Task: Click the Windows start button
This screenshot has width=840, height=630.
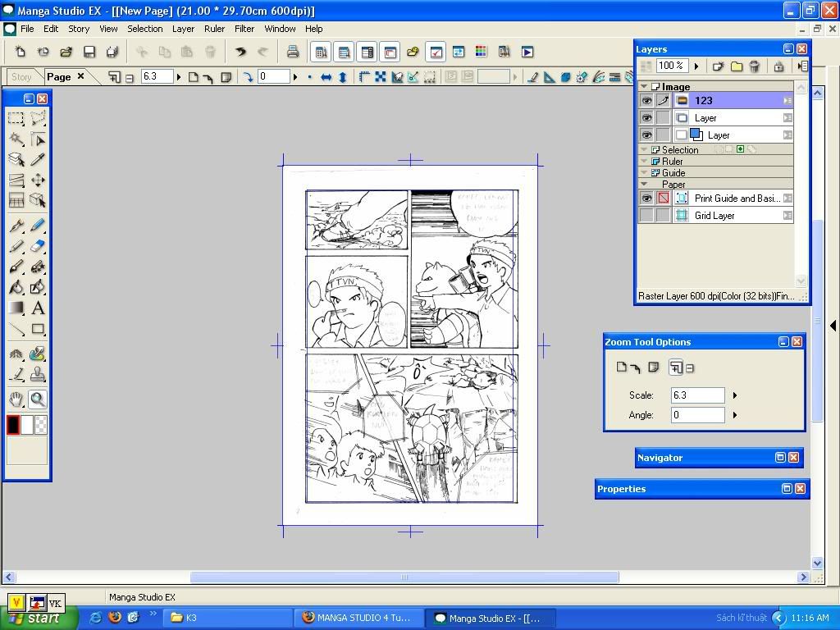Action: [40, 618]
